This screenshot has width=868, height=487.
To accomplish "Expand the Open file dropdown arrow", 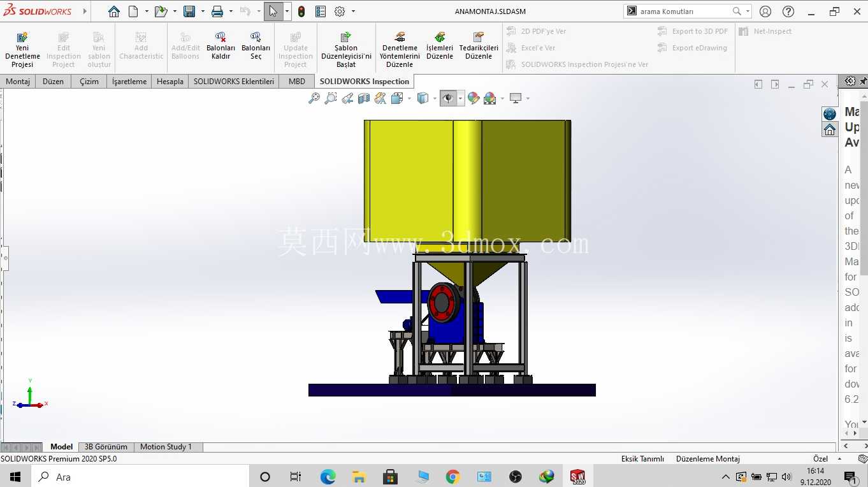I will [175, 11].
